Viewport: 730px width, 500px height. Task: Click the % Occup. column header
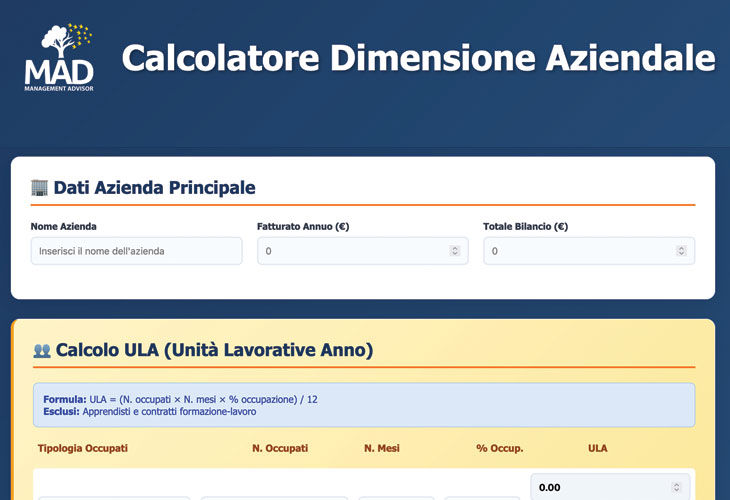(x=500, y=448)
